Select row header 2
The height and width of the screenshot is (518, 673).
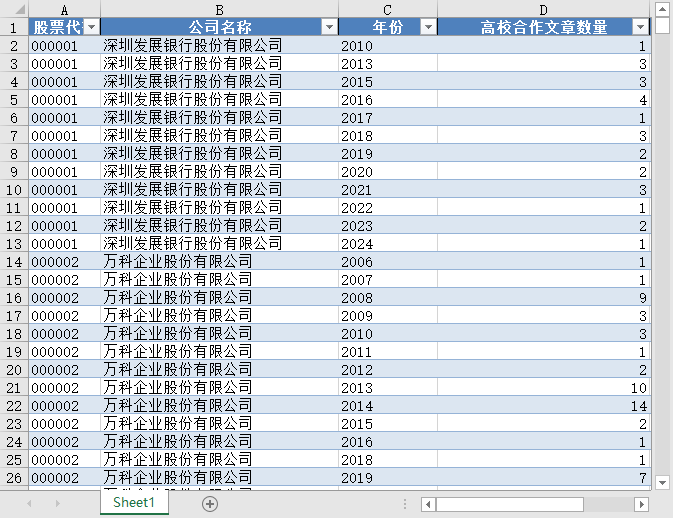point(14,45)
